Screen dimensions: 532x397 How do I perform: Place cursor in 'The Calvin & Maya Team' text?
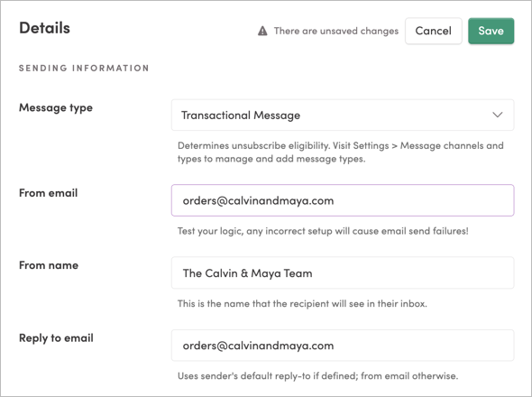pyautogui.click(x=247, y=273)
